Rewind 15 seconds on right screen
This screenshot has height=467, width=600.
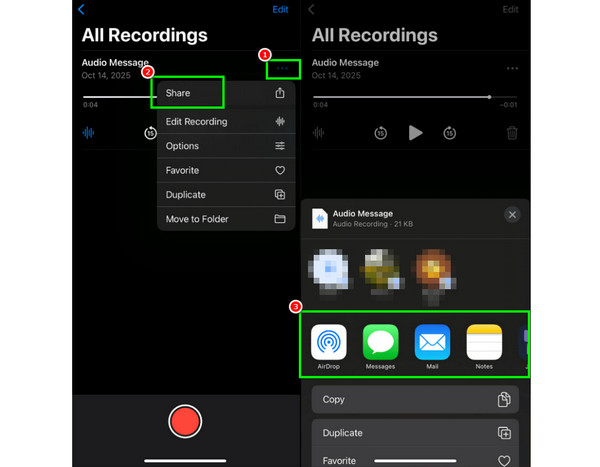pos(381,133)
